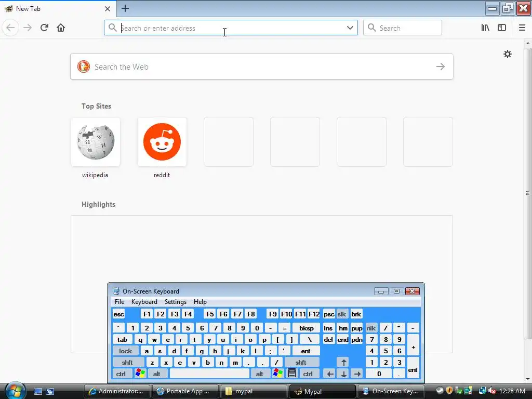
Task: Toggle the slk scroll lock key
Action: [342, 314]
